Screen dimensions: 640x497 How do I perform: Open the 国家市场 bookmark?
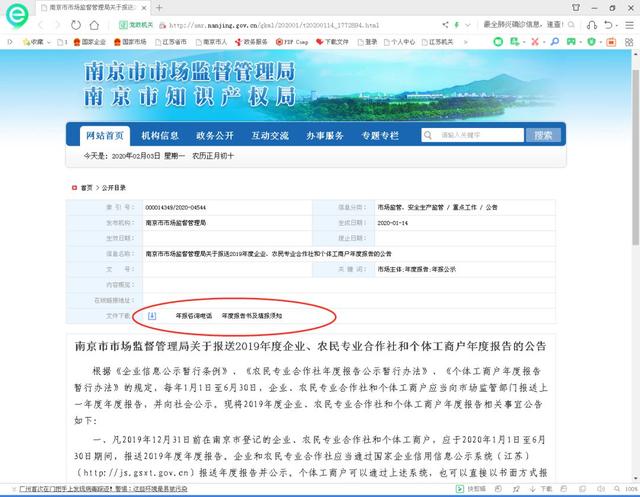point(130,42)
